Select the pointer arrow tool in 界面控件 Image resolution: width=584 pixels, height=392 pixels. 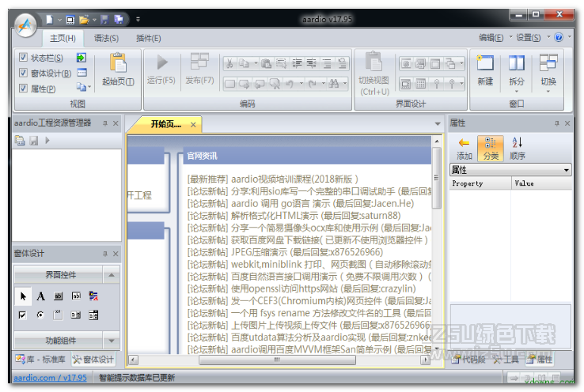(x=23, y=296)
